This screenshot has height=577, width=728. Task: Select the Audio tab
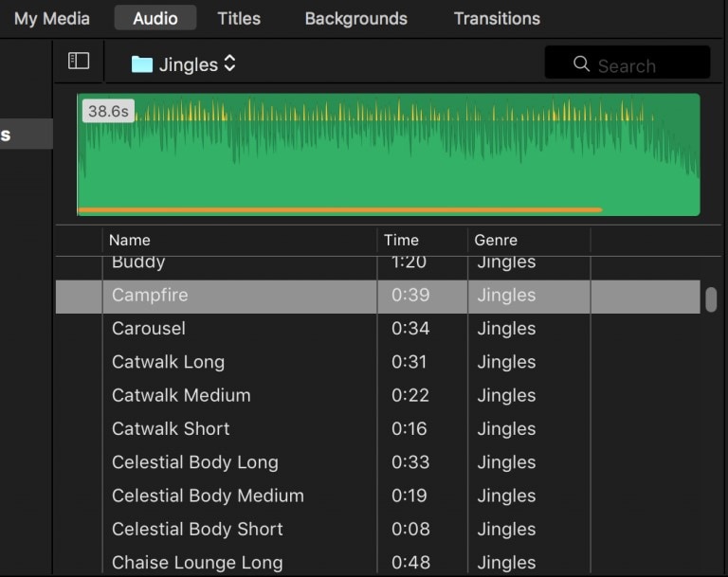pyautogui.click(x=155, y=18)
